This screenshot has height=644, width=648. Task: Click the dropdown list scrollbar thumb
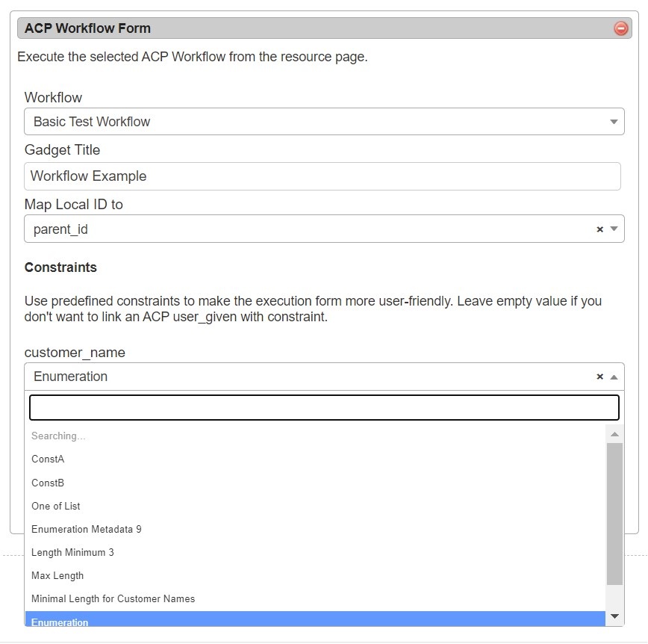[614, 513]
